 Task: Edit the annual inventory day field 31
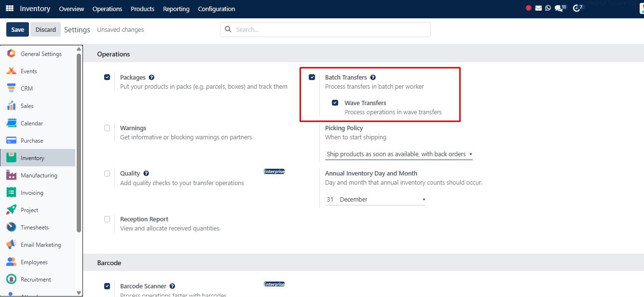tap(331, 200)
